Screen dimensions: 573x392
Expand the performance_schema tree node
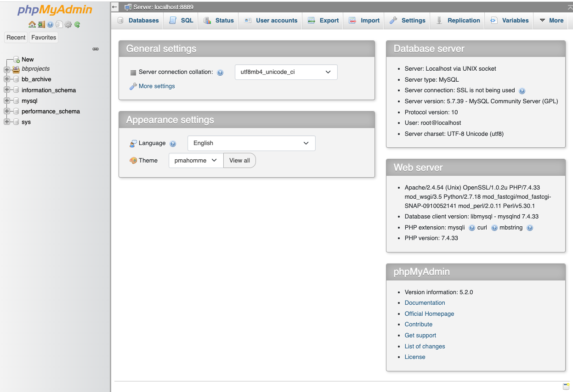pyautogui.click(x=7, y=111)
